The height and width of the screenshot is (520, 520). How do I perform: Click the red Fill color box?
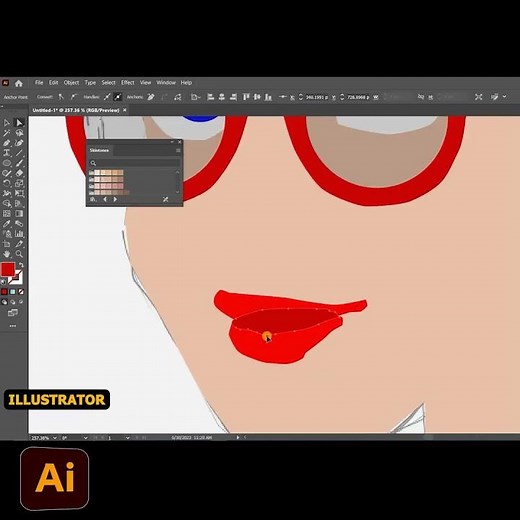(x=8, y=269)
